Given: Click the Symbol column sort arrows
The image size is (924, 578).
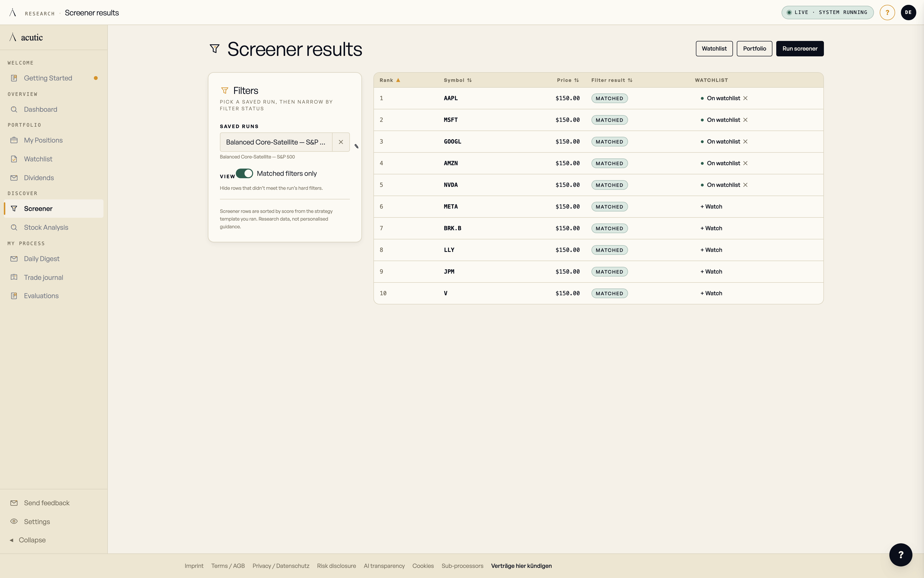Looking at the screenshot, I should coord(469,80).
